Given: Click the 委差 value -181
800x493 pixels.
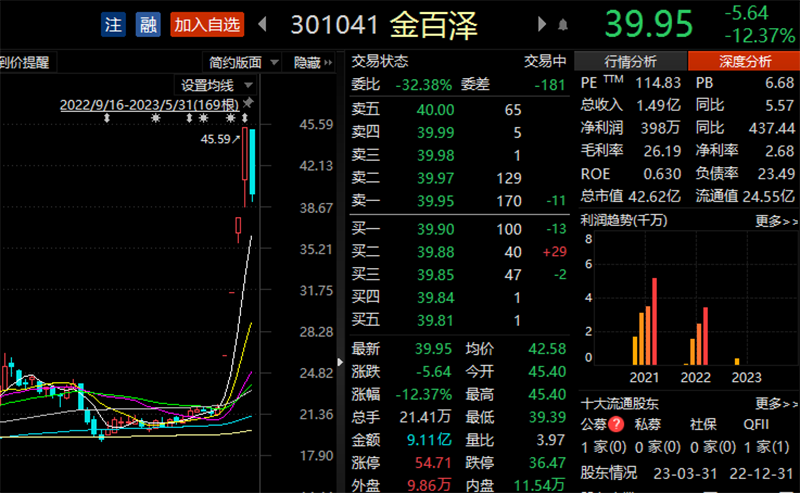Looking at the screenshot, I should click(x=549, y=85).
